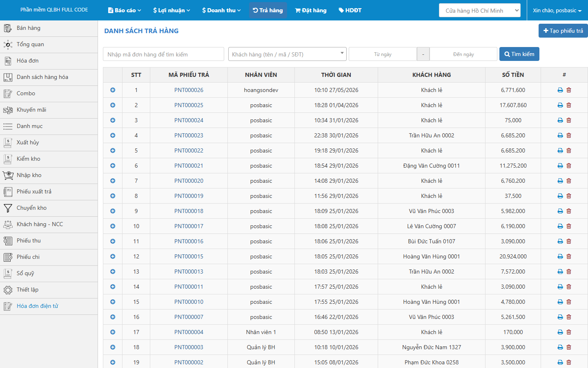
Task: Delete return slip PNT000013
Action: pyautogui.click(x=569, y=272)
